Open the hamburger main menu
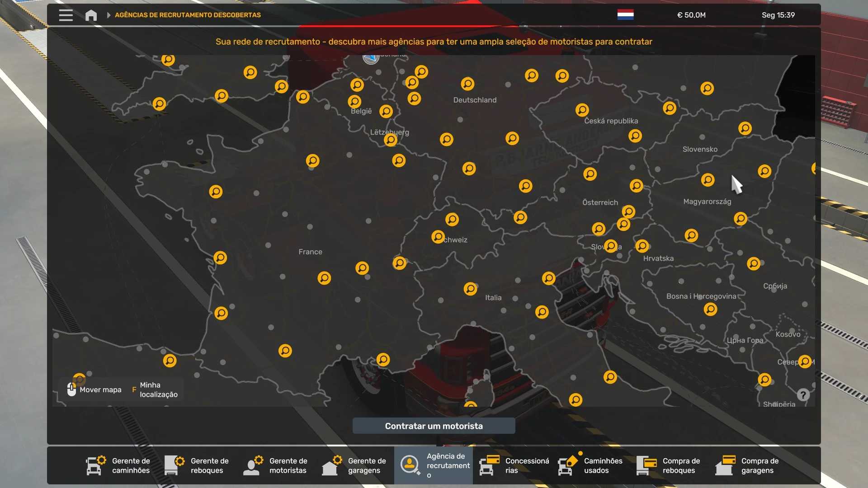 pyautogui.click(x=66, y=15)
